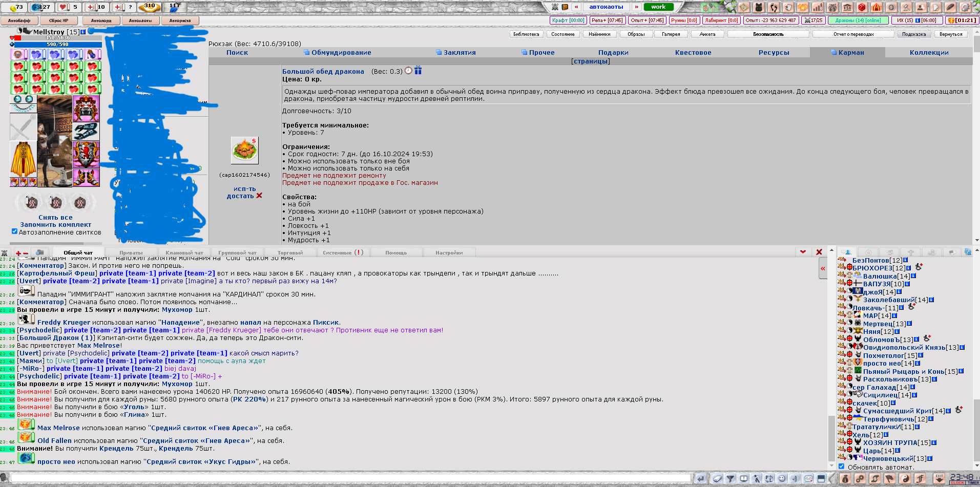Viewport: 980px width, 487px height.
Task: Select the Карман tab
Action: pyautogui.click(x=847, y=52)
